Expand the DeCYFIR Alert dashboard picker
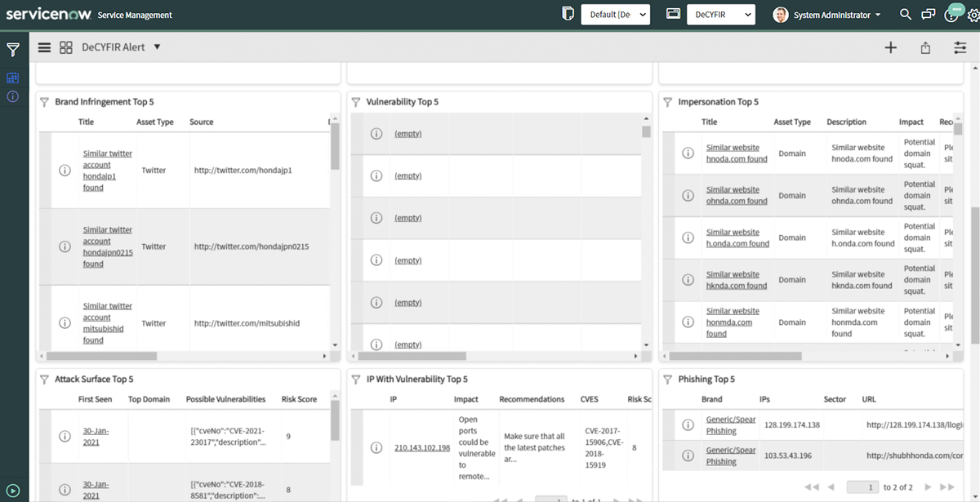 (157, 47)
